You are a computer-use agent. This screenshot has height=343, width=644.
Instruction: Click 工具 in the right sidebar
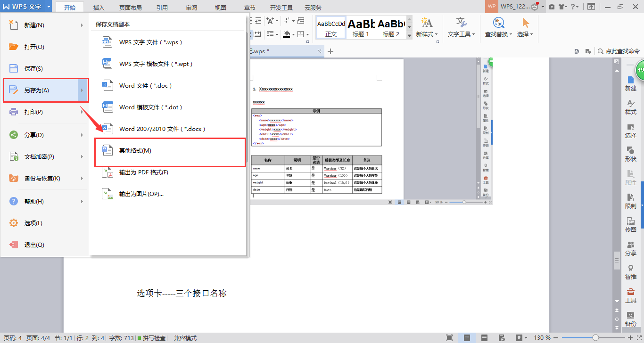[x=631, y=295]
